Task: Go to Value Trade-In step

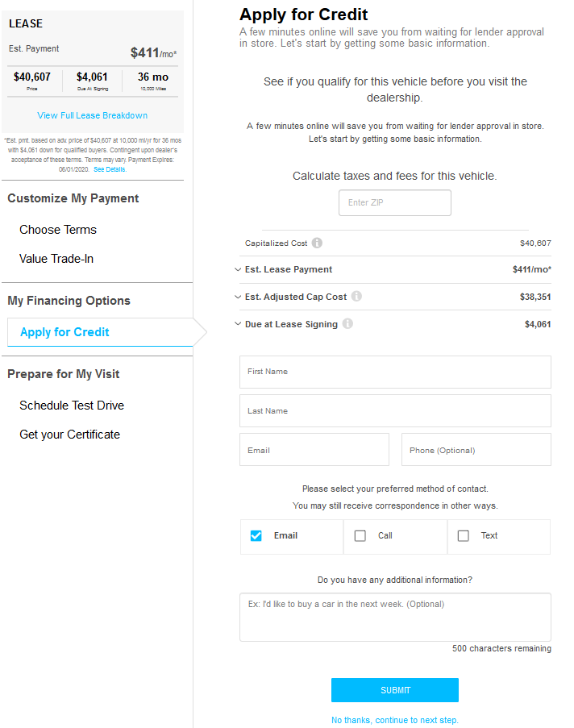Action: coord(56,259)
